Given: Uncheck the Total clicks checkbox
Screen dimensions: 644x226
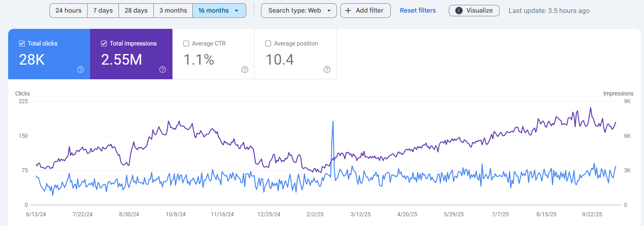Looking at the screenshot, I should [x=22, y=43].
